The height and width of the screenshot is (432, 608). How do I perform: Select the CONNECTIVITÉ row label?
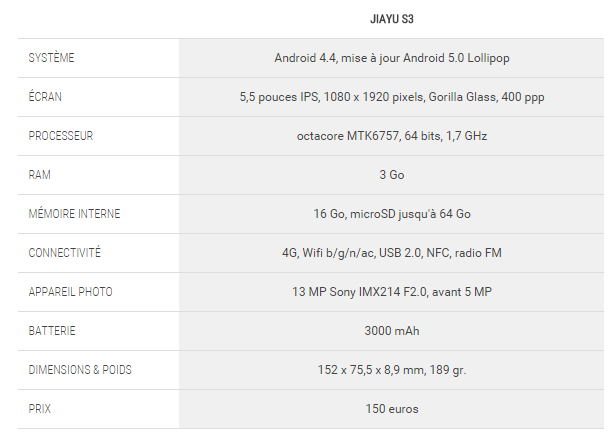click(65, 253)
